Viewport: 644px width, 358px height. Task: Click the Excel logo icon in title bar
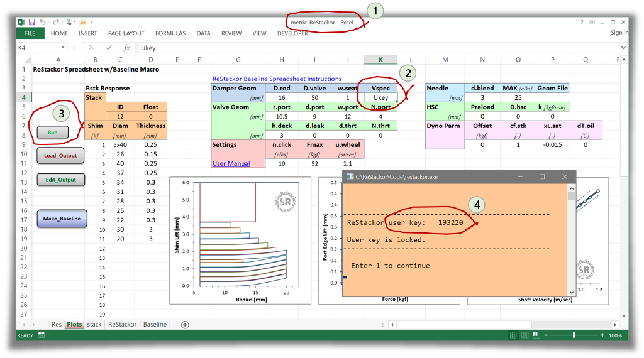tap(21, 22)
